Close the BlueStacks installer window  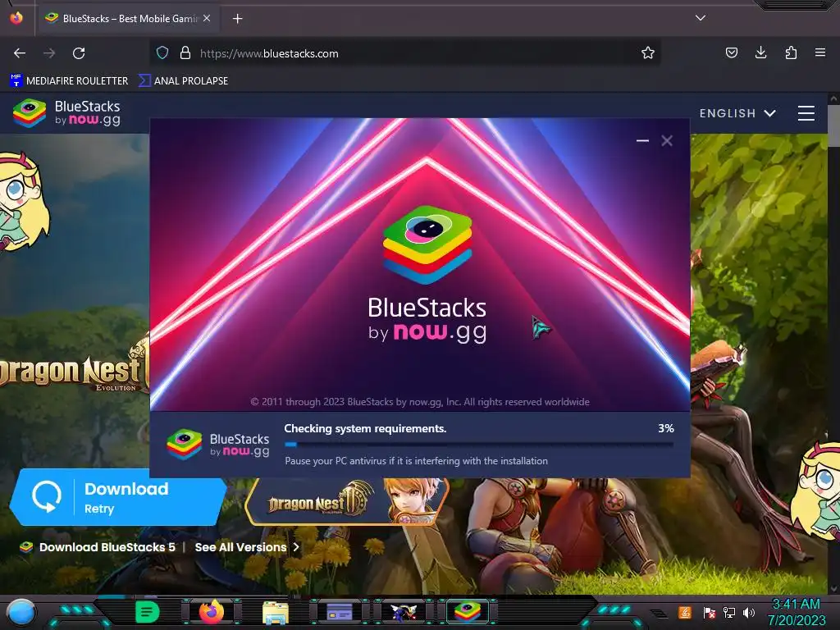667,141
